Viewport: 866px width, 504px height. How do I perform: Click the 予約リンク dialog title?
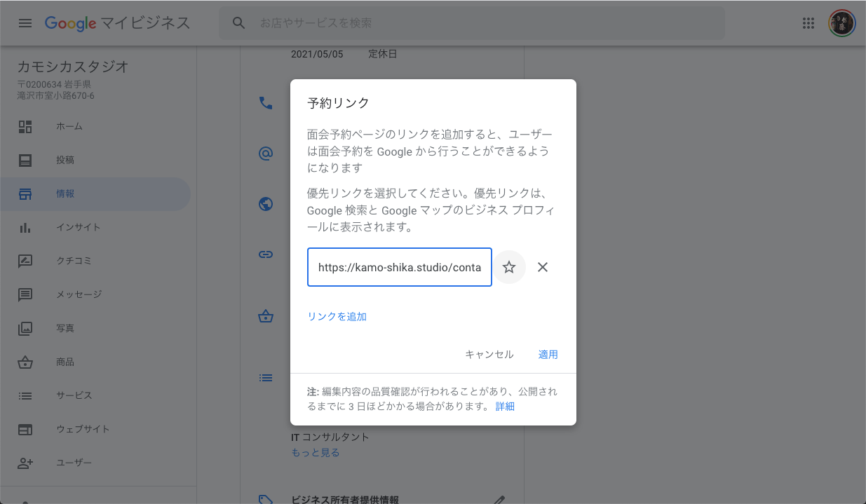339,103
